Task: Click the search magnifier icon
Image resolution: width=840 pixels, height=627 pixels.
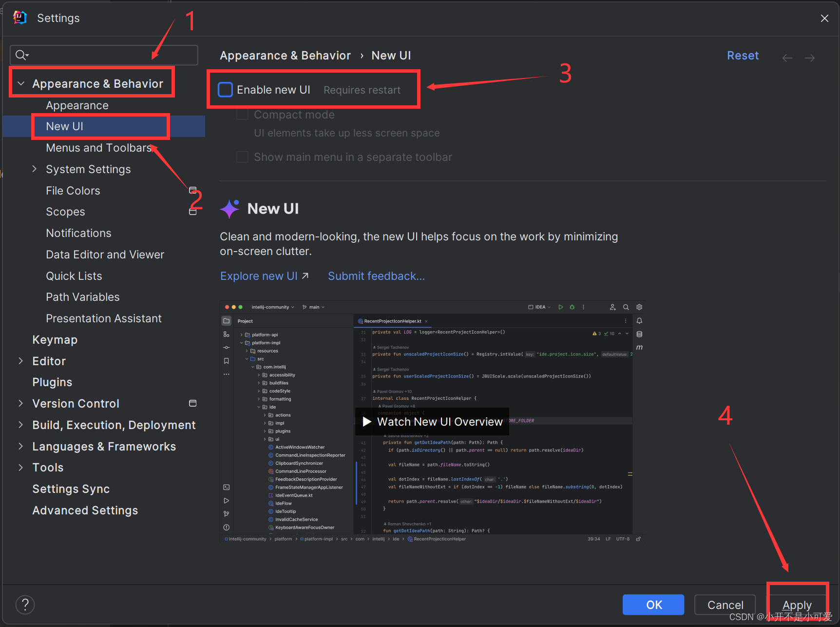Action: point(22,55)
